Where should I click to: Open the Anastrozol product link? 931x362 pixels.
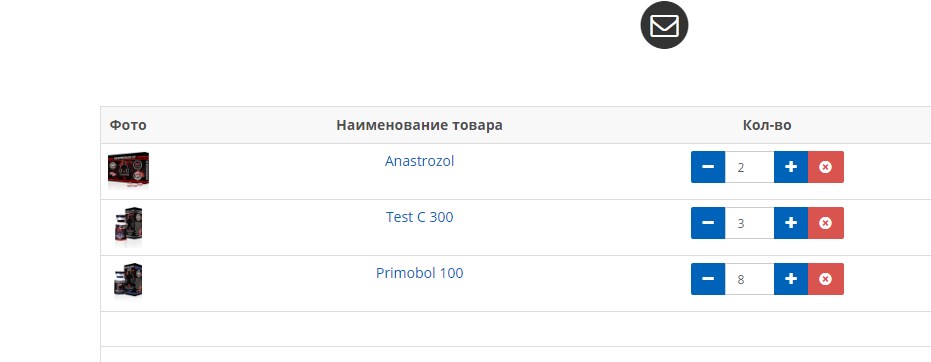(x=419, y=161)
